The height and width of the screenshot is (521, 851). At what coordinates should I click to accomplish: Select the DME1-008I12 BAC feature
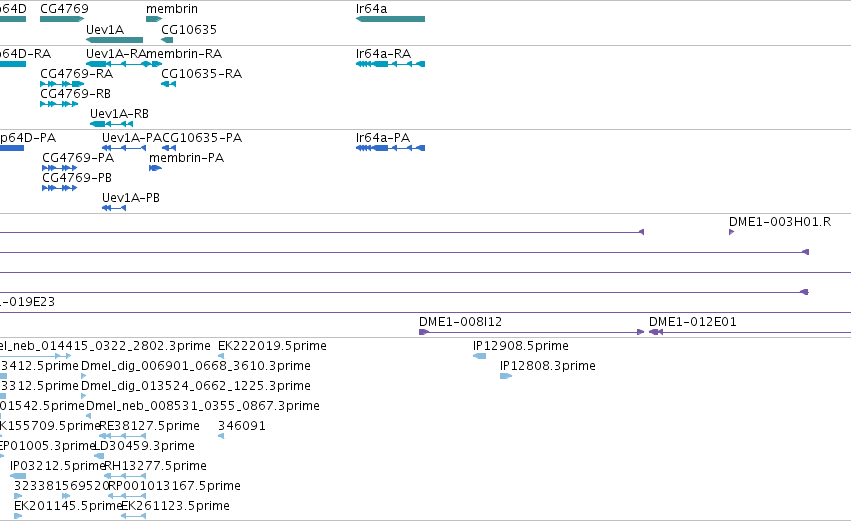pyautogui.click(x=531, y=332)
